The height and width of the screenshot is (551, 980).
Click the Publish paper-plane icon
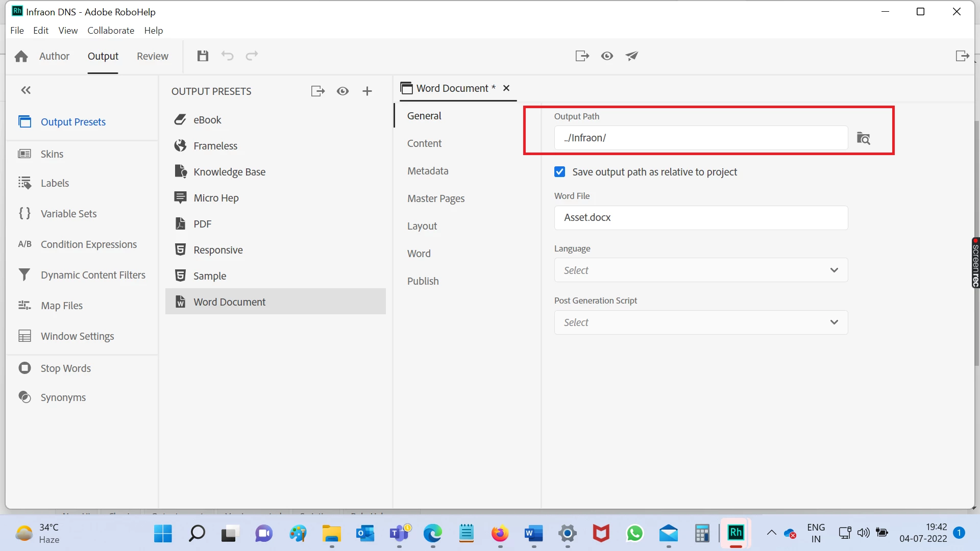point(632,56)
